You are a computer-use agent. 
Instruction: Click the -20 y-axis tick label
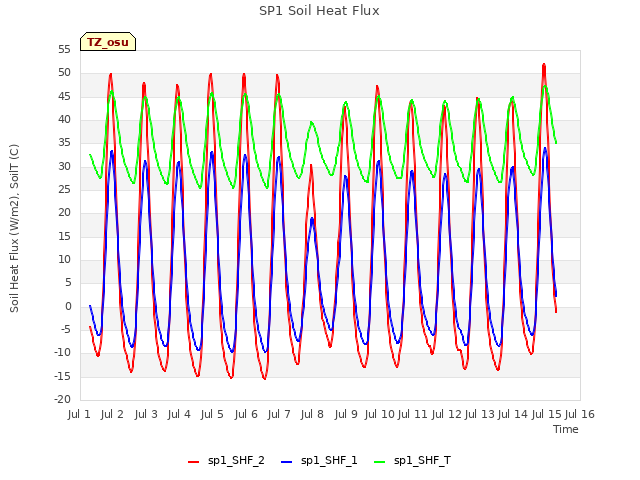point(62,399)
